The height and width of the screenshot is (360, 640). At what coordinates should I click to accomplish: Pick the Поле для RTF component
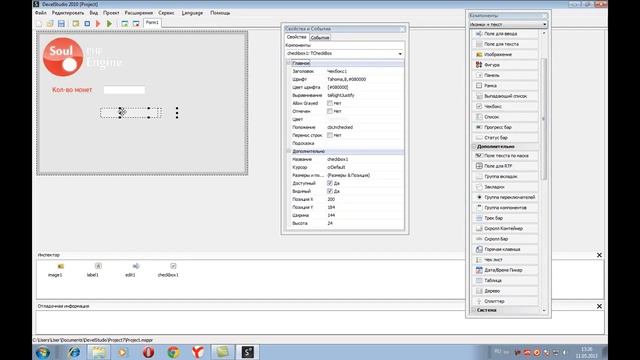tap(505, 166)
